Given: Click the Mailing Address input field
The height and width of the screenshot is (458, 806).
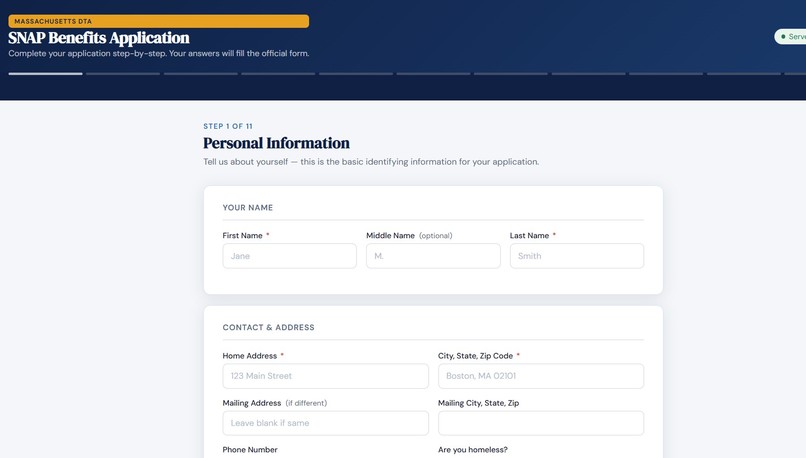Looking at the screenshot, I should coord(325,423).
